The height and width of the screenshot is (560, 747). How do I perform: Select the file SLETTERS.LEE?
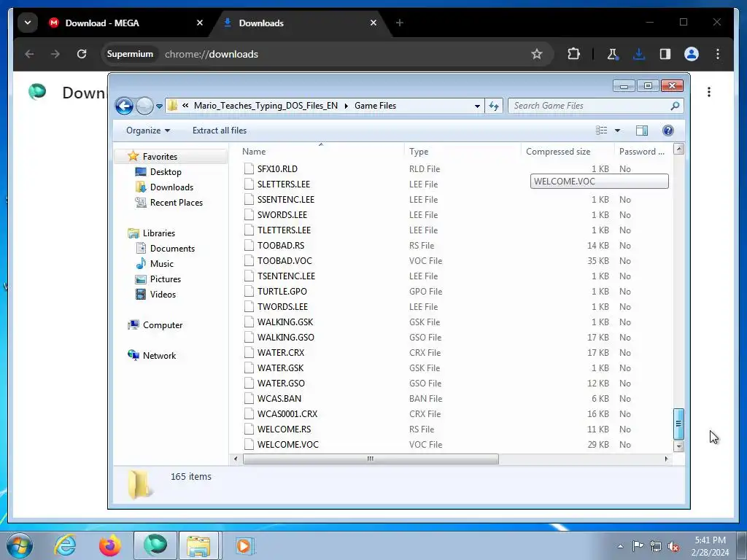[284, 184]
